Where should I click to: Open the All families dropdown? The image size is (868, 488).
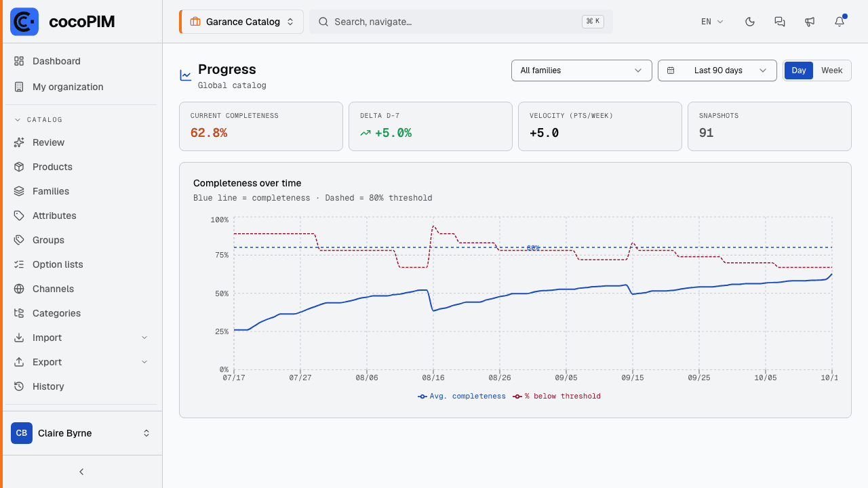coord(582,70)
